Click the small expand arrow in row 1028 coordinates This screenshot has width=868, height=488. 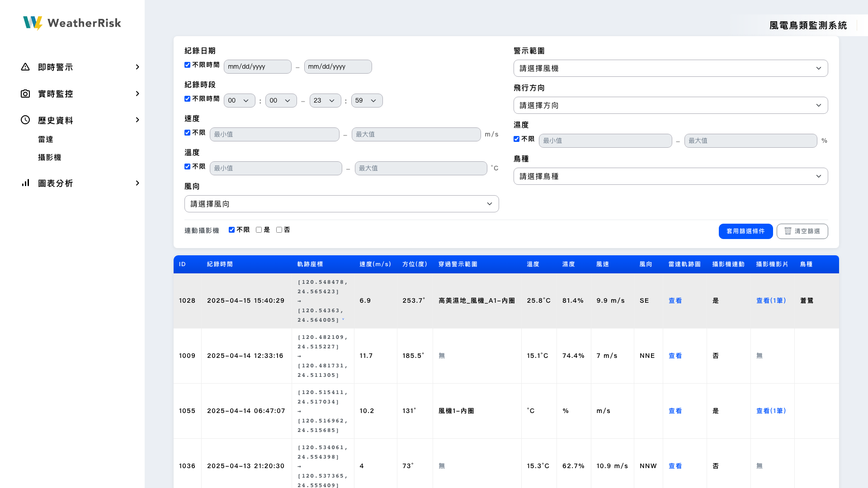(343, 319)
